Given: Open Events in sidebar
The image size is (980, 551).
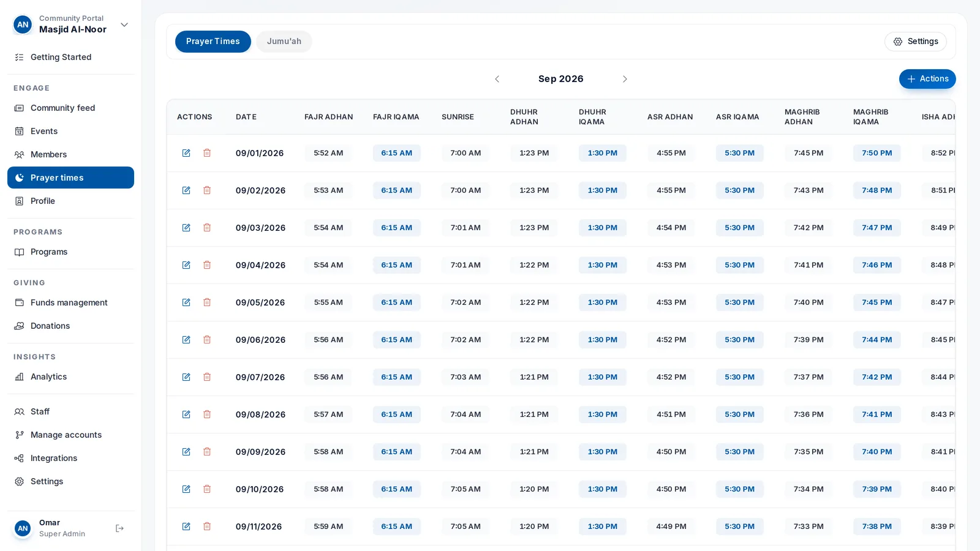Looking at the screenshot, I should 70,131.
